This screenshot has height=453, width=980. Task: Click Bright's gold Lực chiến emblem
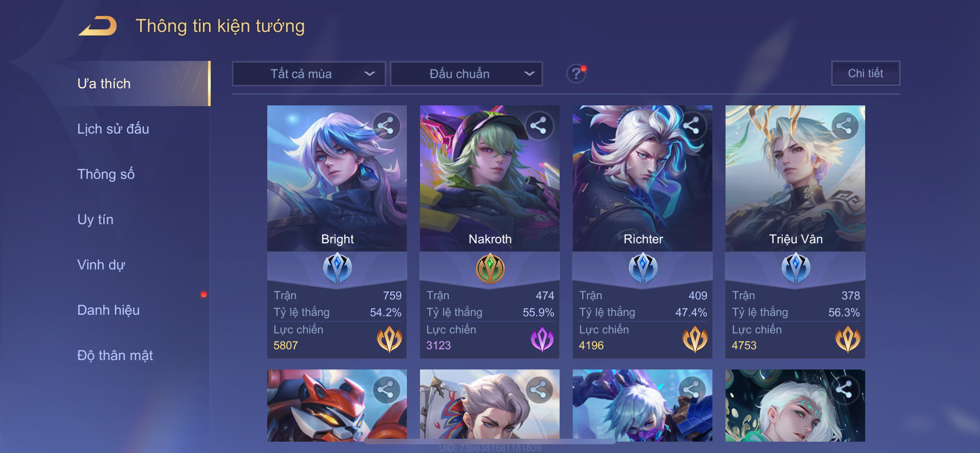click(389, 339)
